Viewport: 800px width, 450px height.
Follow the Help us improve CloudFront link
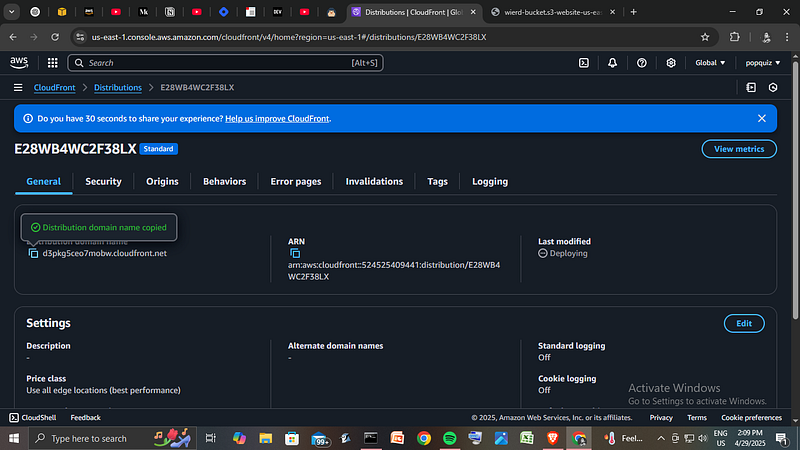[x=277, y=118]
